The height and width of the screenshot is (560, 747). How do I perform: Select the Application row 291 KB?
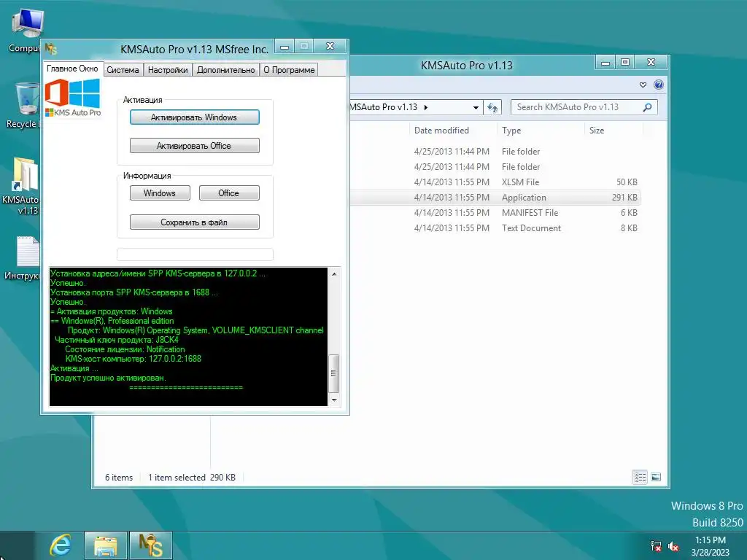point(495,197)
